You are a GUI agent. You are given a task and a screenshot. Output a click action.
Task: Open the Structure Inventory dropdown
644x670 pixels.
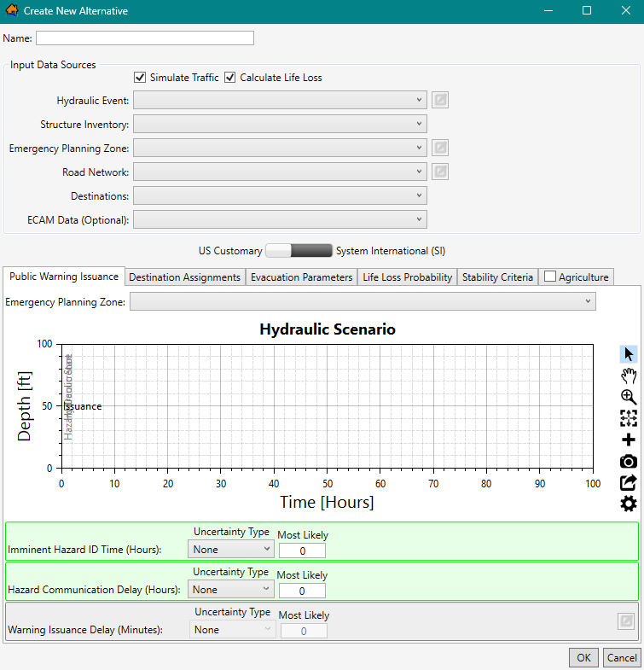coord(280,124)
